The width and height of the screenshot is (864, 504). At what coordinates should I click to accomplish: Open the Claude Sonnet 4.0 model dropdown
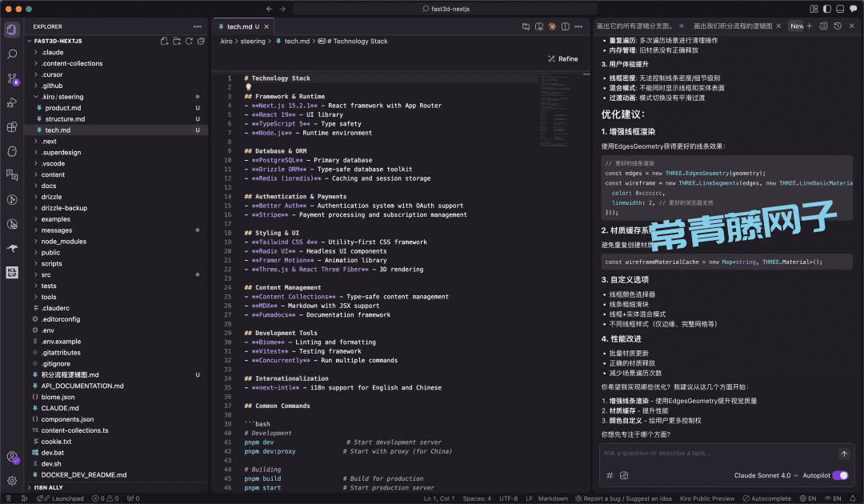(766, 475)
